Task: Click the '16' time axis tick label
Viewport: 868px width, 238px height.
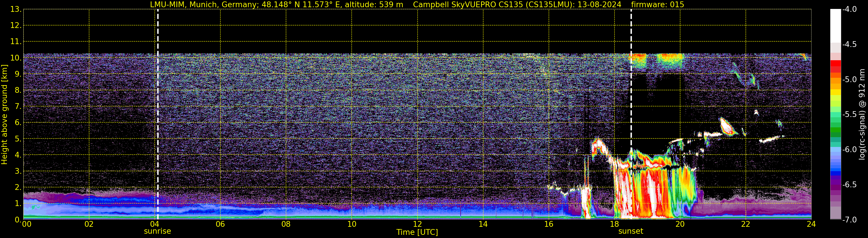Action: 549,224
